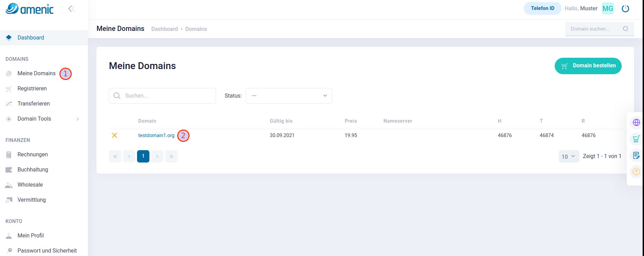Open the Status filter dropdown
644x256 pixels.
pyautogui.click(x=289, y=96)
